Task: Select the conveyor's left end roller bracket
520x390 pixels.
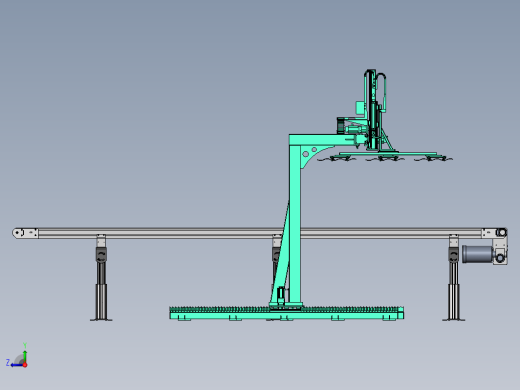Action: click(25, 233)
